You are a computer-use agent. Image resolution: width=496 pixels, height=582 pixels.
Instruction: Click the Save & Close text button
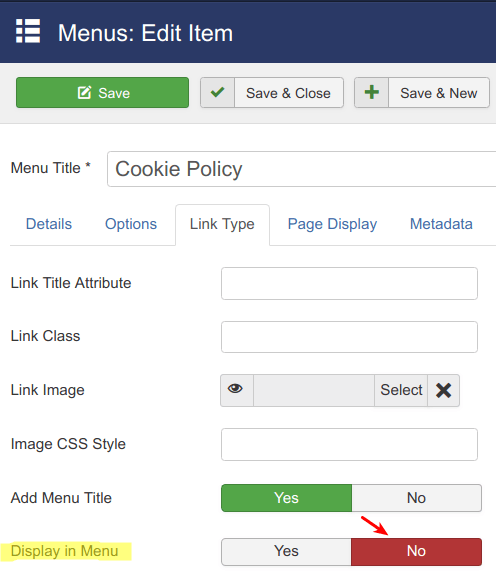point(288,93)
